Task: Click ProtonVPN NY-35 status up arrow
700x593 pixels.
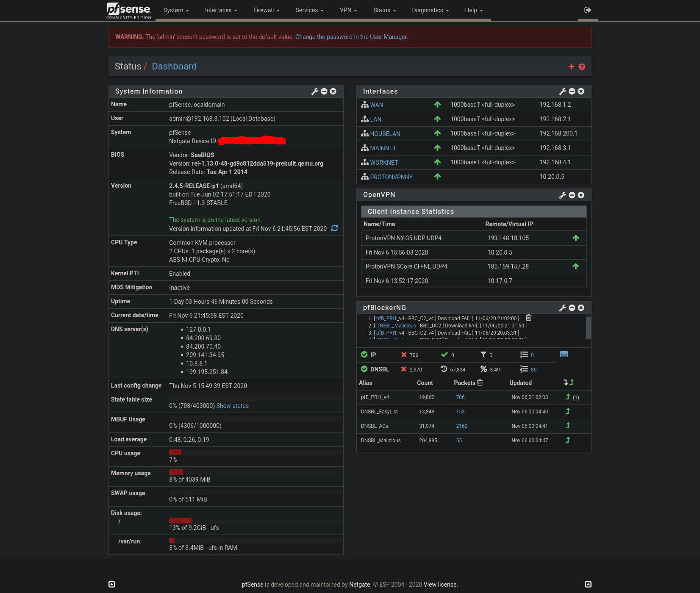Action: pyautogui.click(x=576, y=238)
